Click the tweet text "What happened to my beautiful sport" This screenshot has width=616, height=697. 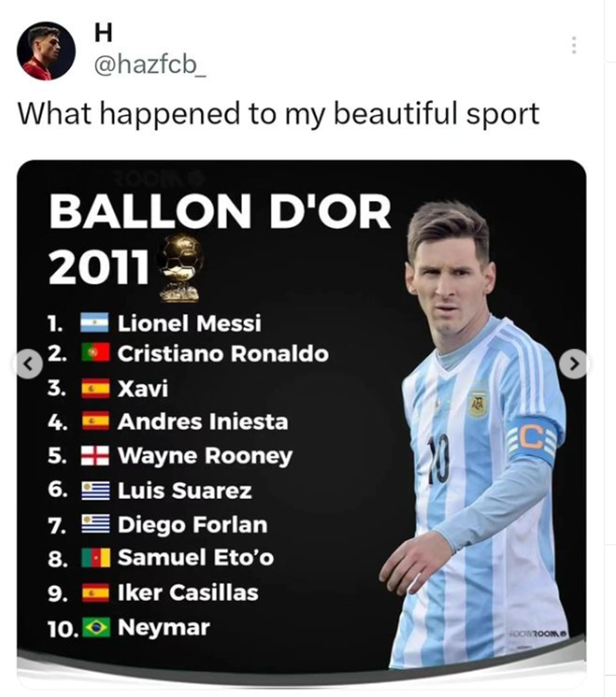point(278,114)
